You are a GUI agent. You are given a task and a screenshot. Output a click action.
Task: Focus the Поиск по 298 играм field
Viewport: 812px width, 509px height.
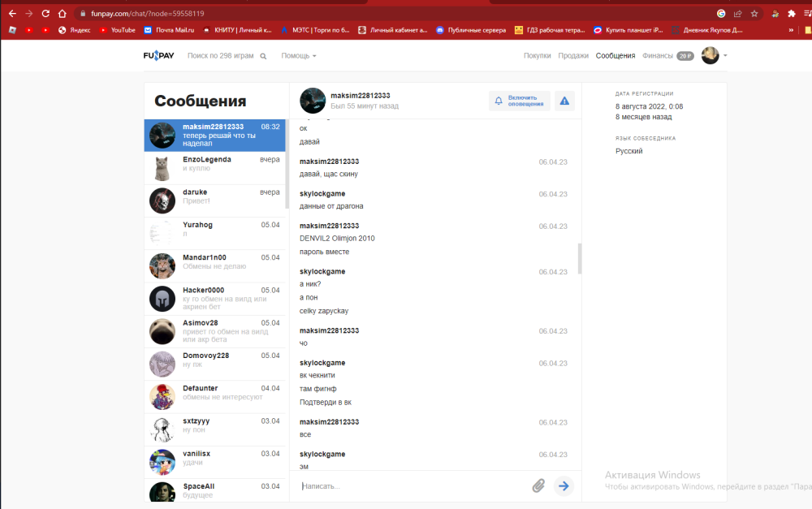[x=221, y=55]
